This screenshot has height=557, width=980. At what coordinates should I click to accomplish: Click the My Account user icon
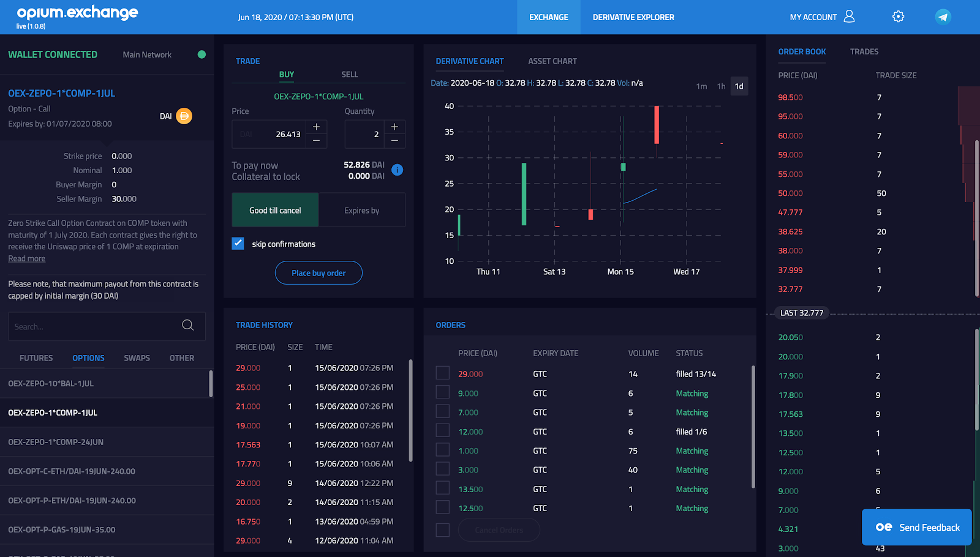pos(850,17)
